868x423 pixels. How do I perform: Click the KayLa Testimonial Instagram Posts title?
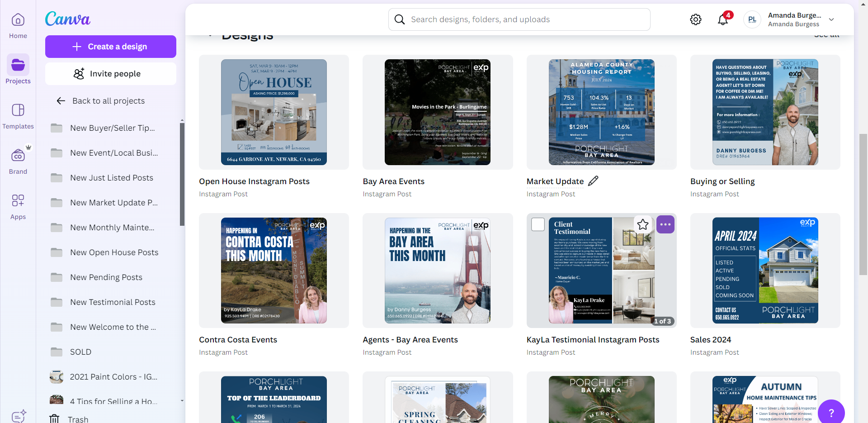[593, 340]
